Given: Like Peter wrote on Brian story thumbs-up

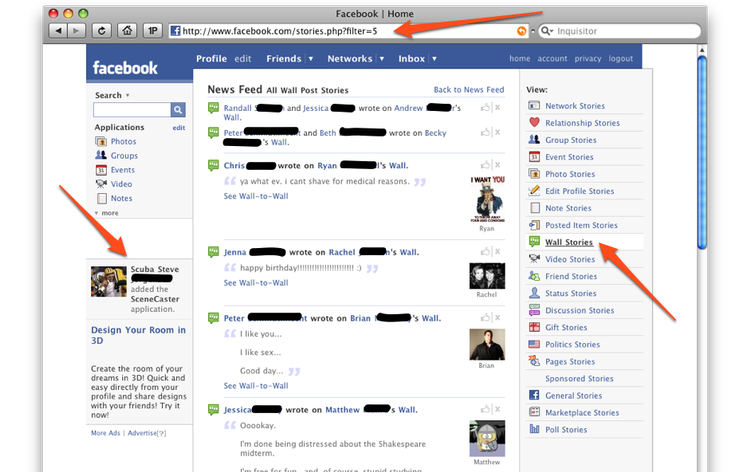Looking at the screenshot, I should [x=485, y=318].
